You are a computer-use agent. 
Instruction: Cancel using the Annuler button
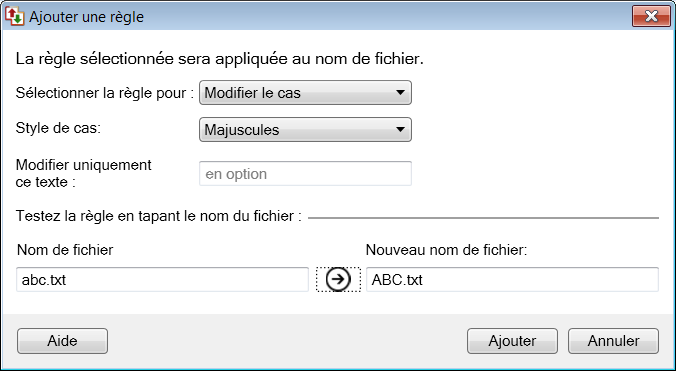(x=613, y=341)
